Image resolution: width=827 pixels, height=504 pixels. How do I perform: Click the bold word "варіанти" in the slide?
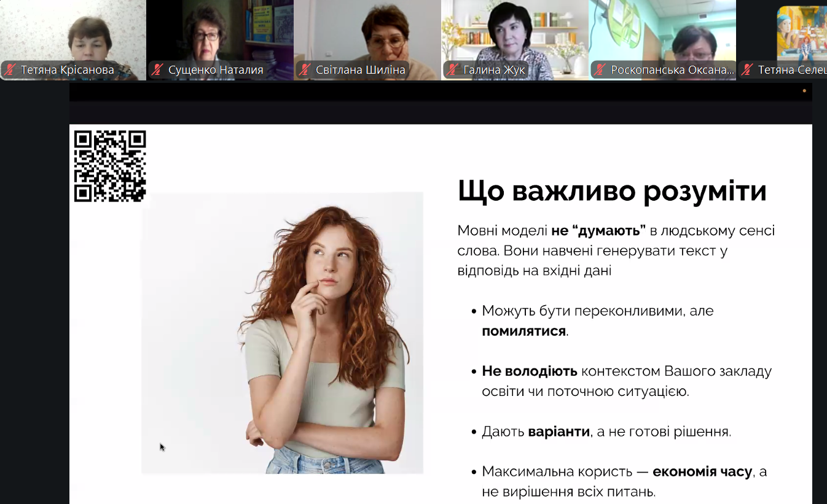tap(559, 432)
